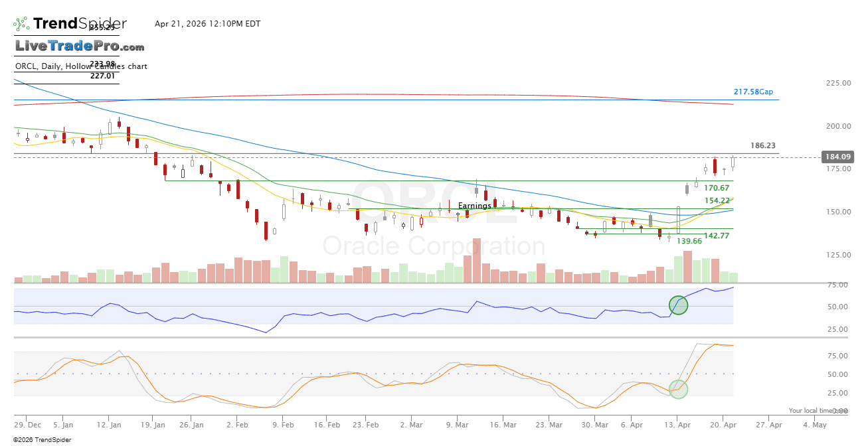The width and height of the screenshot is (868, 446).
Task: Click the ORCL Daily Hollow candles chart title
Action: [81, 66]
